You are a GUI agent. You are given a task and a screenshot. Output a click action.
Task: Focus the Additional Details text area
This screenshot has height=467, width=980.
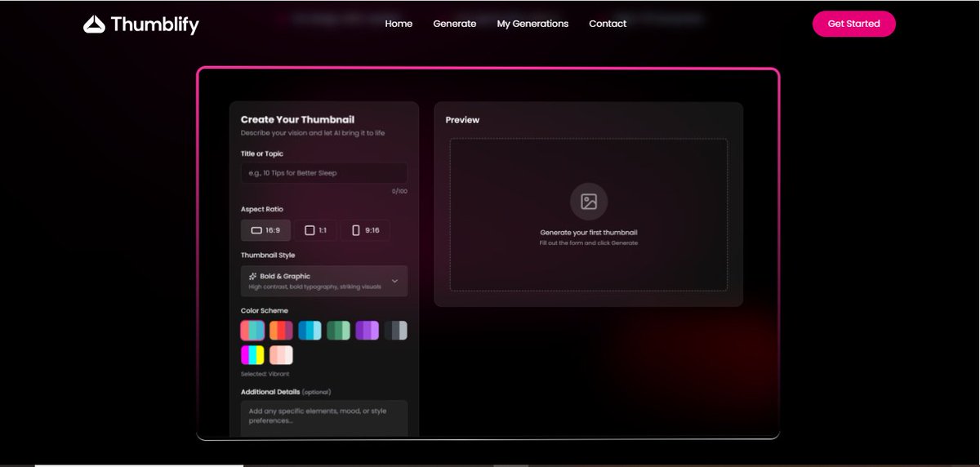324,417
